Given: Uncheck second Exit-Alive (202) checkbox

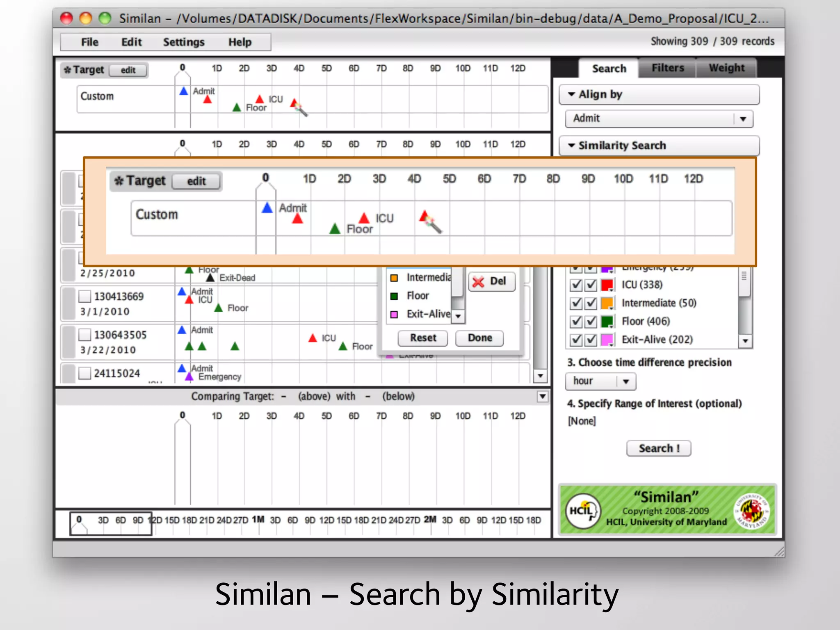Looking at the screenshot, I should pos(591,340).
